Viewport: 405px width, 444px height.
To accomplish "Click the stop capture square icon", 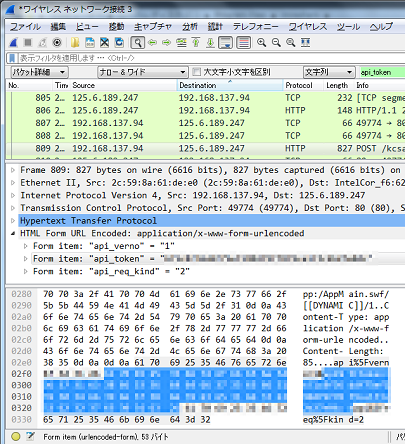I will [x=28, y=42].
